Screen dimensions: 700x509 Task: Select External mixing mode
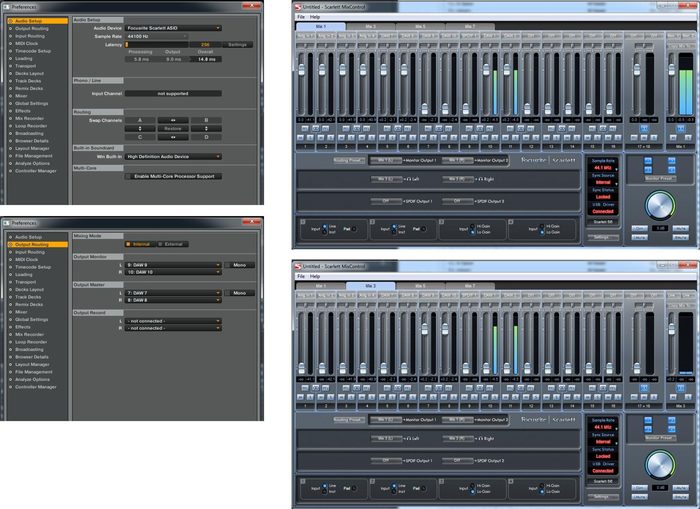pos(171,244)
